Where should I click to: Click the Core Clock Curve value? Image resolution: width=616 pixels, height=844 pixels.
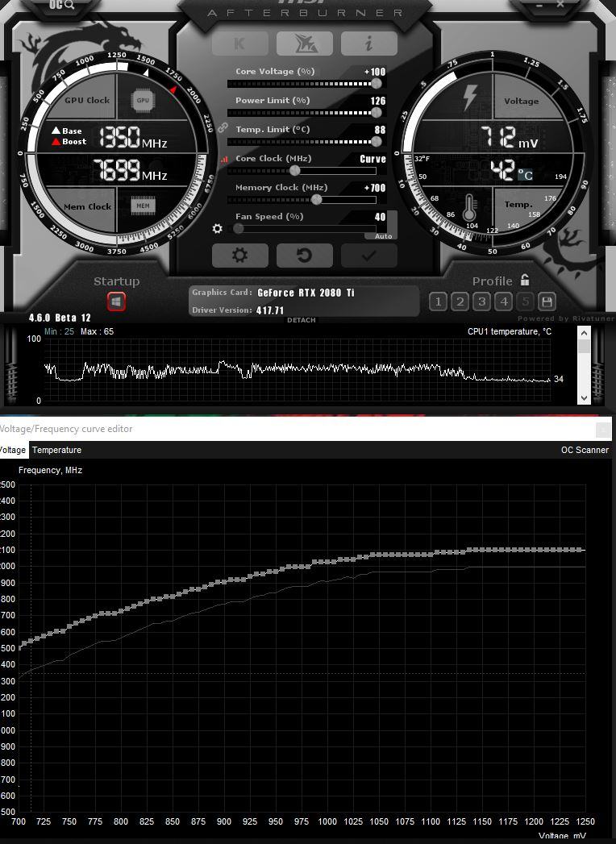tap(373, 159)
